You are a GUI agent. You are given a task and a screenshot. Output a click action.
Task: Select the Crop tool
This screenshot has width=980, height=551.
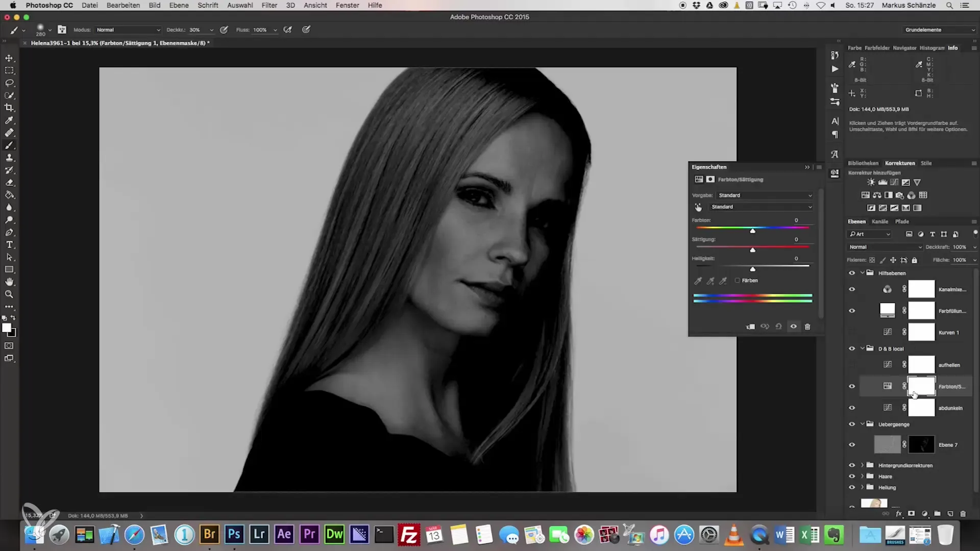point(9,108)
